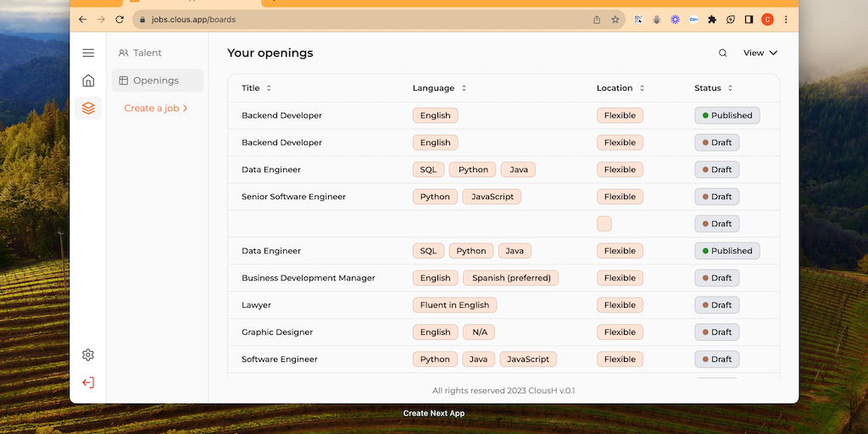Bookmark this page with star icon
Screen dimensions: 868x434
point(615,19)
